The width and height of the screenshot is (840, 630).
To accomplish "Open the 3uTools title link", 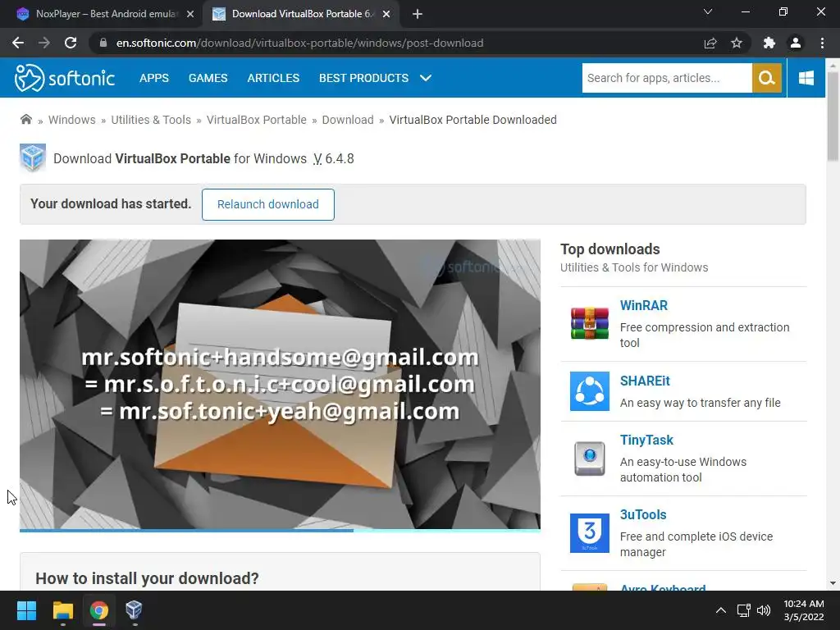I will pyautogui.click(x=643, y=514).
